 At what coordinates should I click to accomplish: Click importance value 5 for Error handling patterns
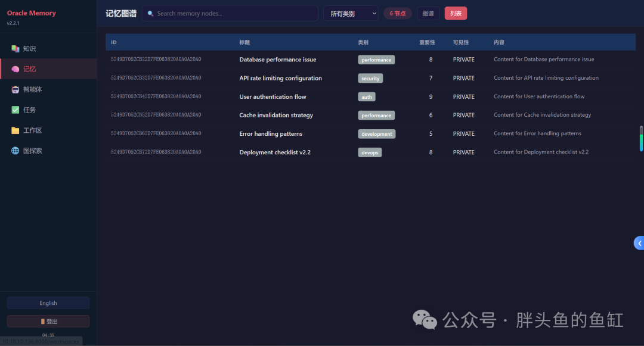pyautogui.click(x=431, y=133)
